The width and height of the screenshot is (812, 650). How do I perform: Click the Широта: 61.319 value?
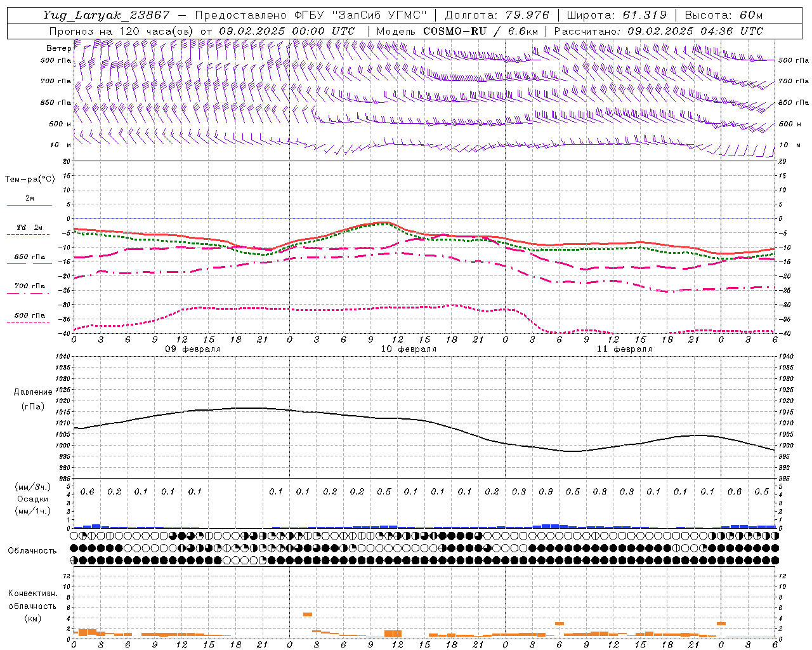coord(616,15)
